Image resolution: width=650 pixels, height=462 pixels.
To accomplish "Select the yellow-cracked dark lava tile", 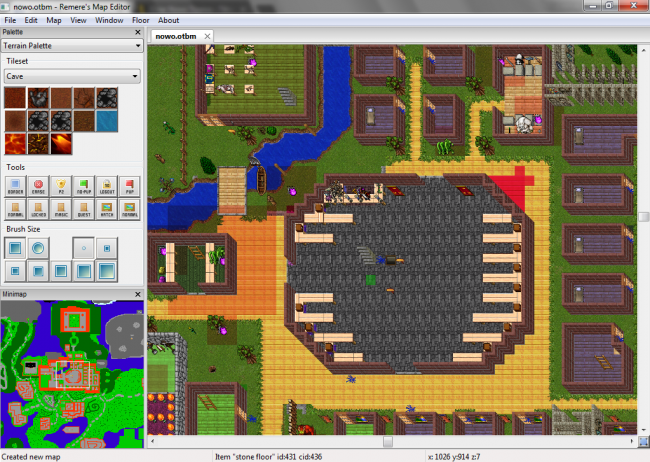I will (x=38, y=144).
